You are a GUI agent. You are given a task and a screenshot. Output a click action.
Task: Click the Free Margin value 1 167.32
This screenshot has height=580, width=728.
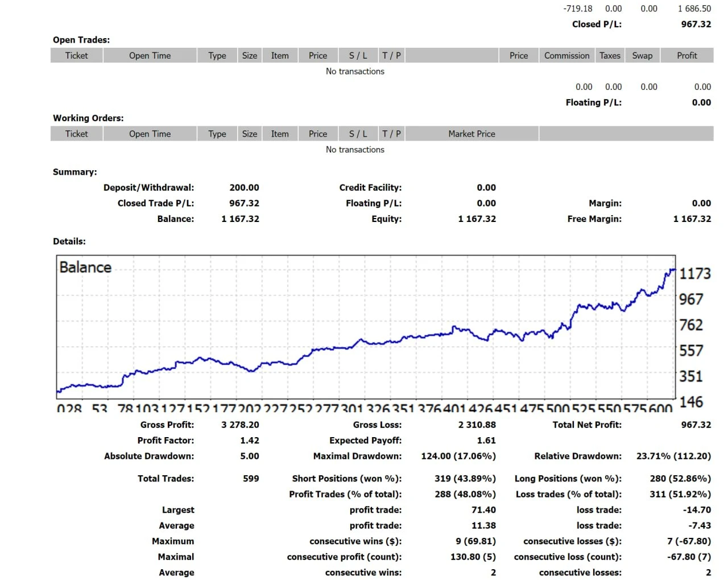pyautogui.click(x=692, y=219)
